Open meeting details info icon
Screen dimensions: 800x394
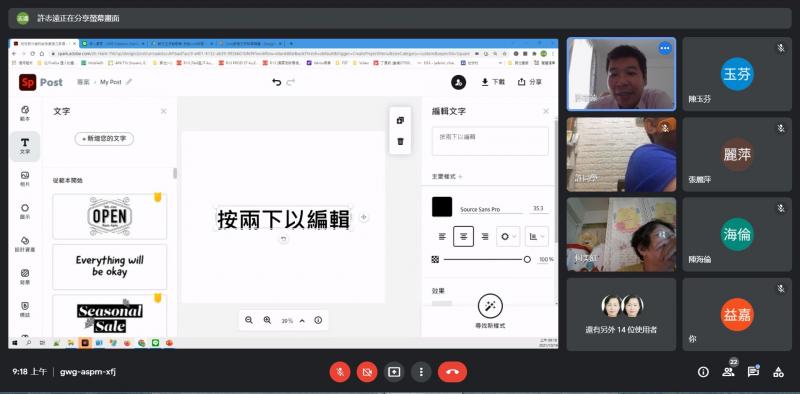703,372
